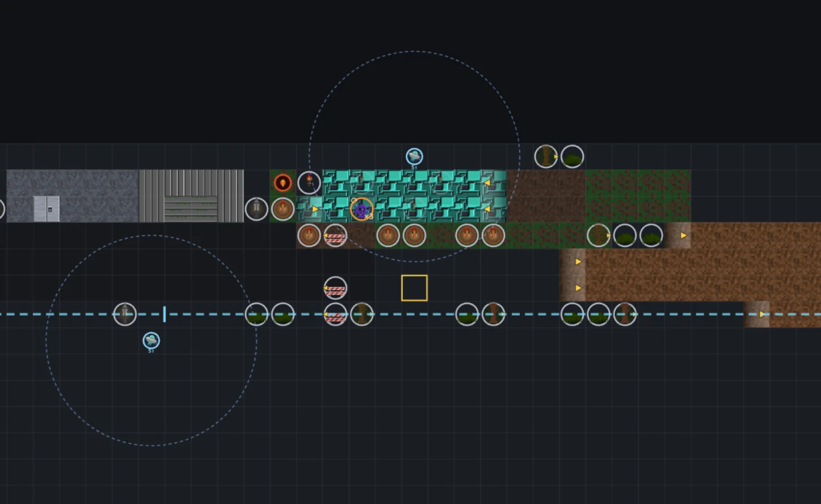Select the striped barrier beside the braziers
821x504 pixels.
click(x=335, y=235)
